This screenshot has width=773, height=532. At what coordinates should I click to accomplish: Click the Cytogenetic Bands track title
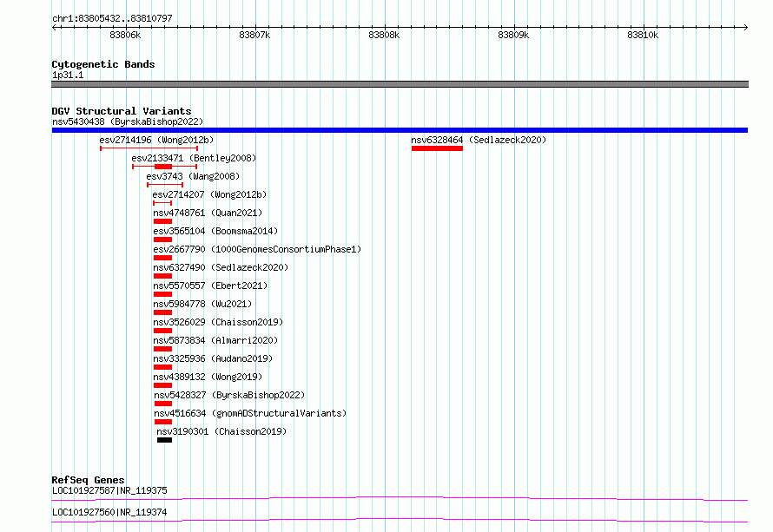click(x=103, y=64)
